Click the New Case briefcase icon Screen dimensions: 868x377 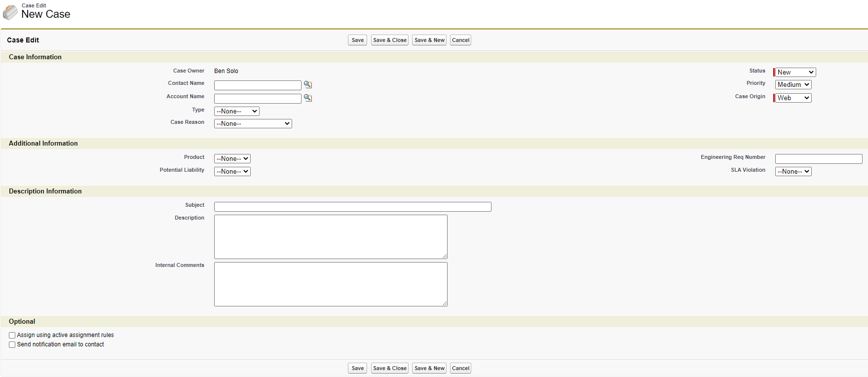10,12
